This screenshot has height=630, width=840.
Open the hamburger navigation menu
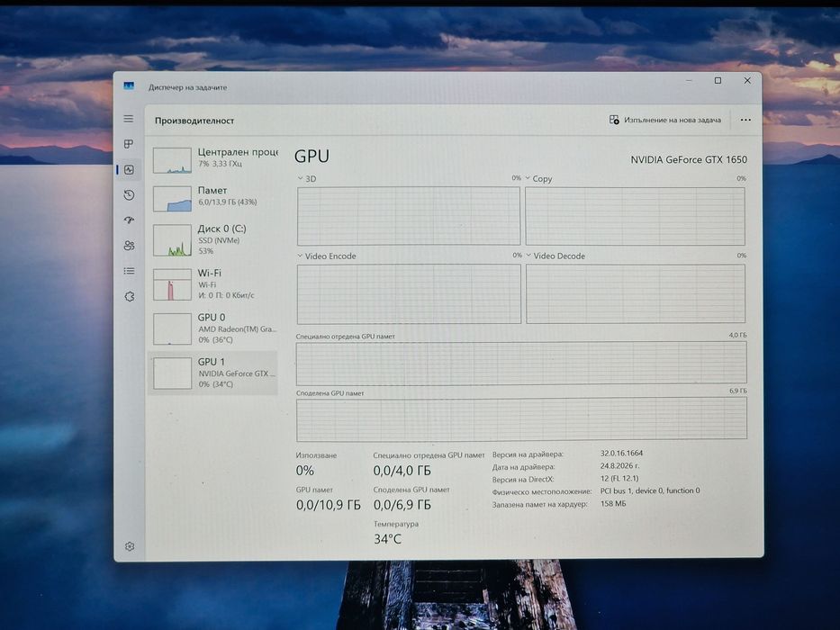tap(129, 119)
